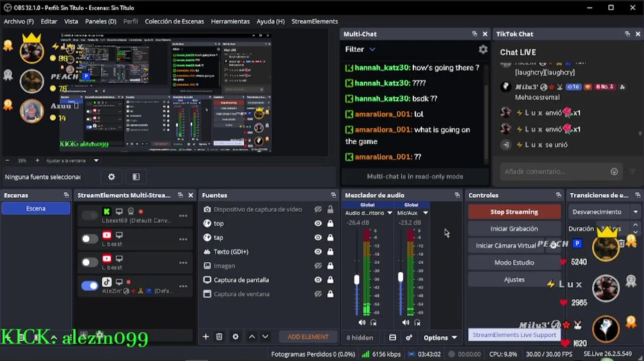Viewport: 644px width, 361px height.
Task: Open the Archivo (F) menu
Action: (x=19, y=21)
